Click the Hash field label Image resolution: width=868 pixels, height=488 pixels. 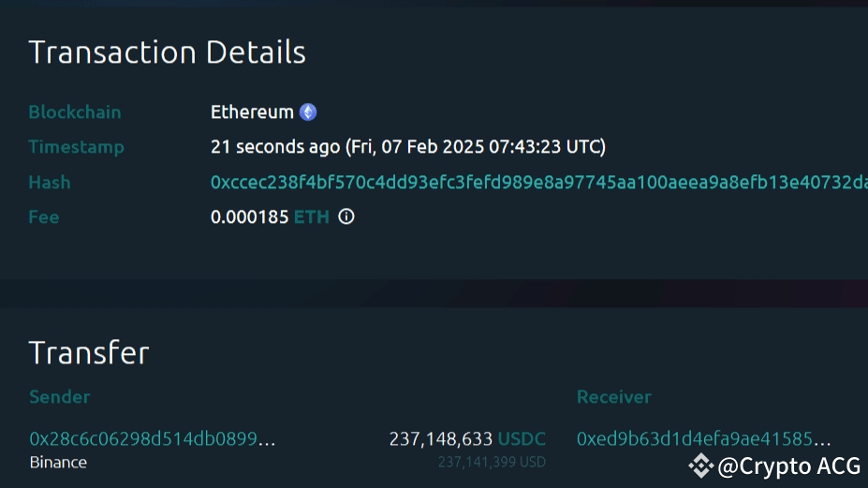pos(49,183)
